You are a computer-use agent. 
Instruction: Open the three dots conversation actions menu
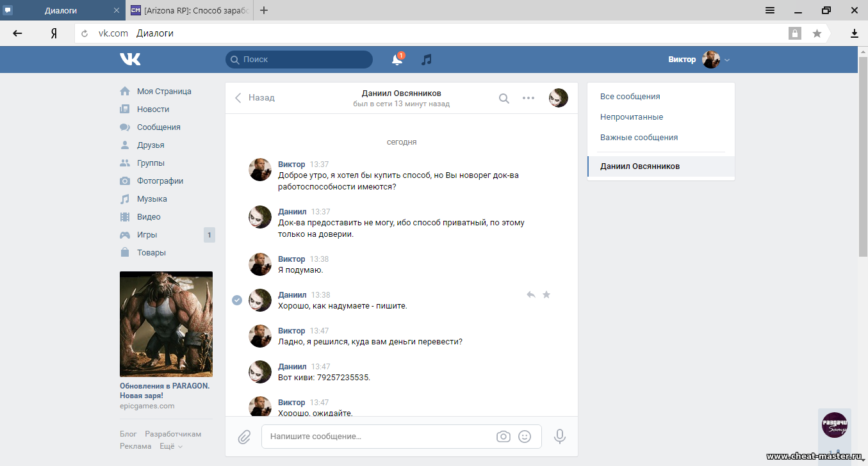coord(528,98)
